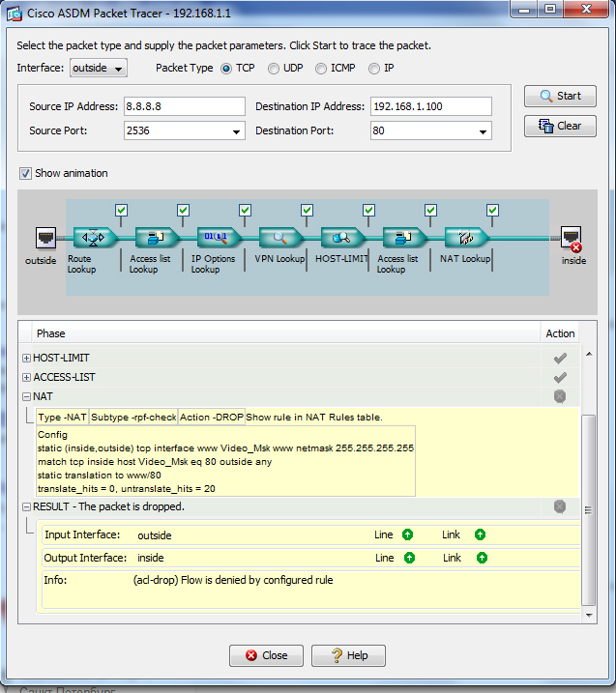Click the Action column header
Screen dimensions: 616x693
(560, 333)
